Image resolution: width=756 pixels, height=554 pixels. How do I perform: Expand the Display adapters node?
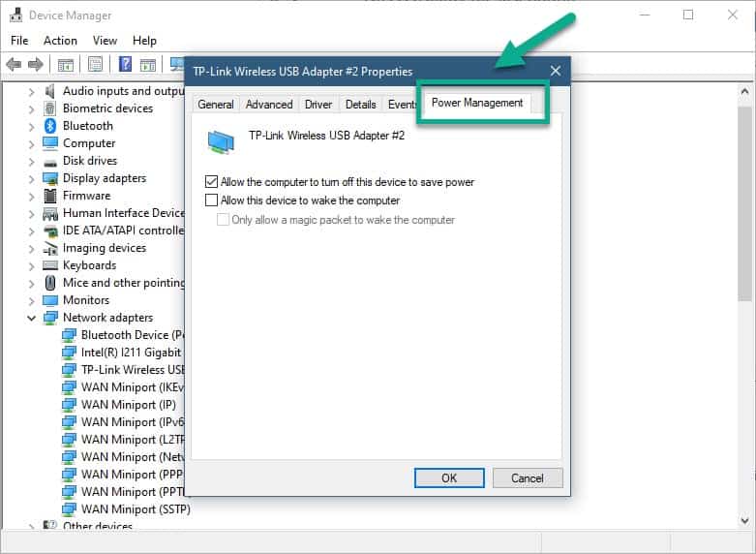pos(31,179)
